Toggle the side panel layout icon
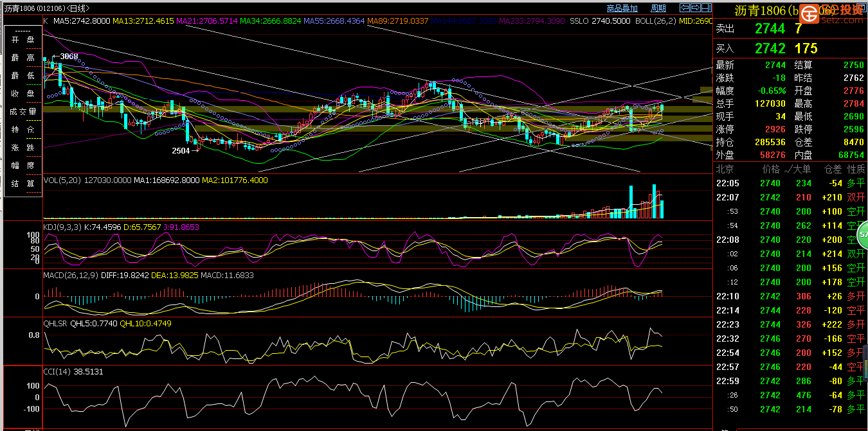The height and width of the screenshot is (431, 868). 706,8
